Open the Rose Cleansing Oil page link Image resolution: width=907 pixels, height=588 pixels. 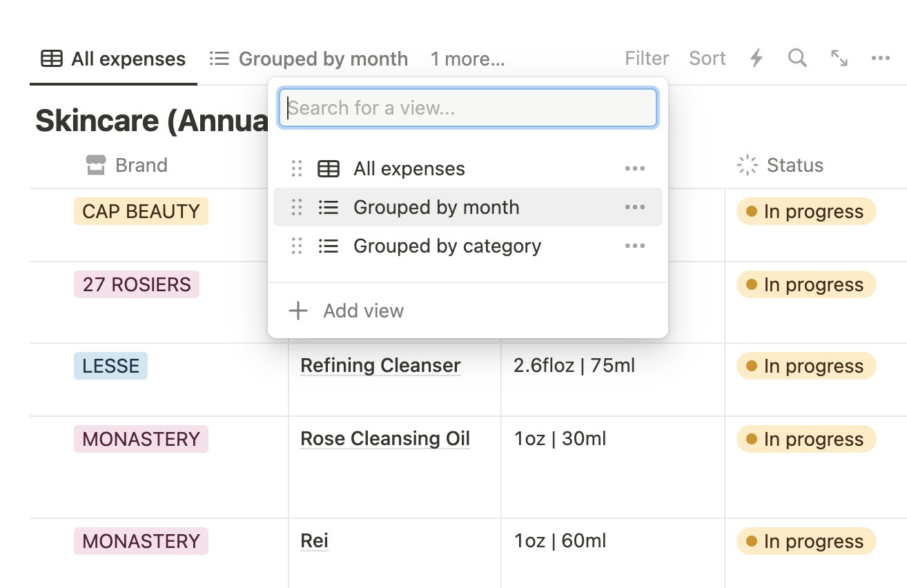(385, 439)
